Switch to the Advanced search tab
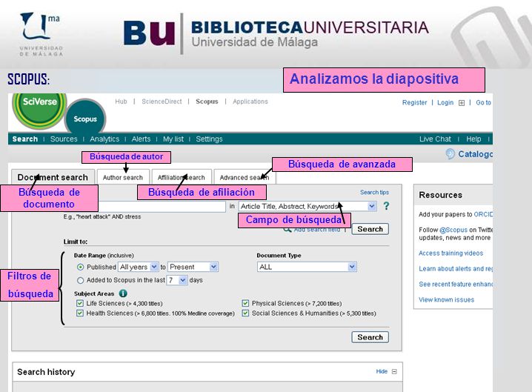 [245, 177]
